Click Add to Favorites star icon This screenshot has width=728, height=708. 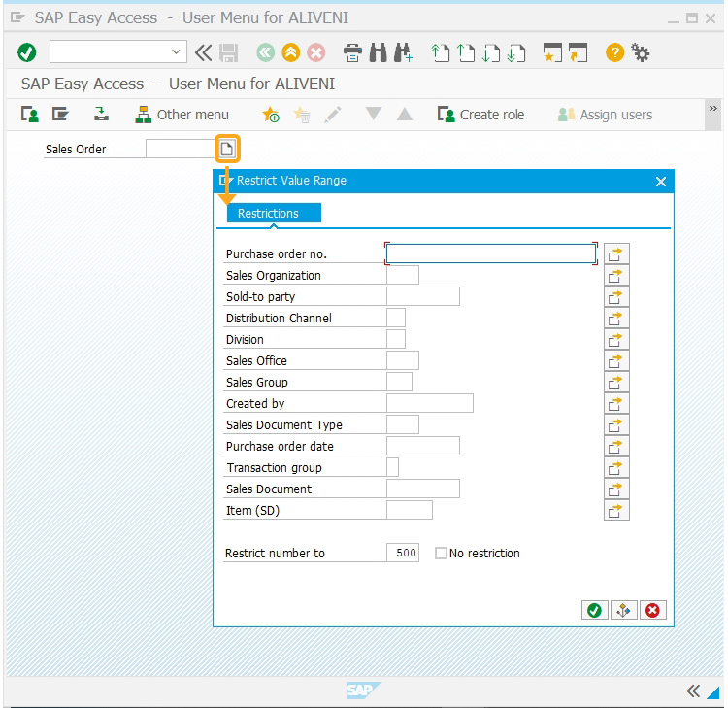[x=271, y=115]
